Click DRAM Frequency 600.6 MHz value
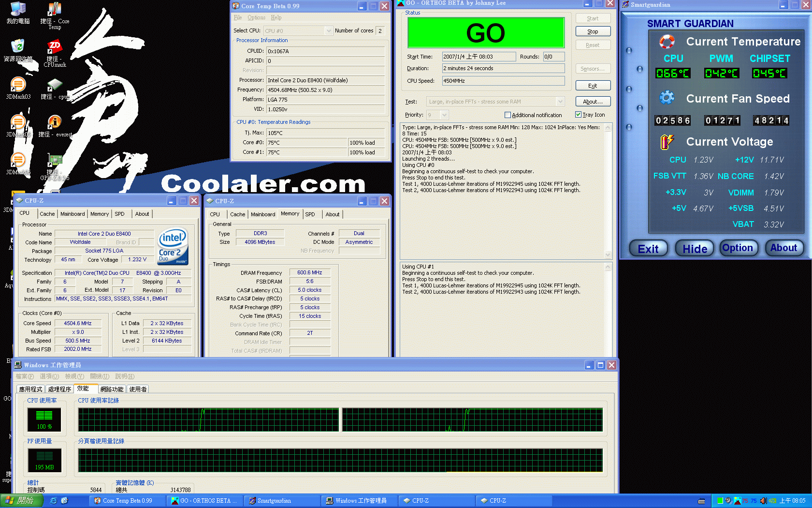Screen dimensions: 812x508 click(x=310, y=273)
